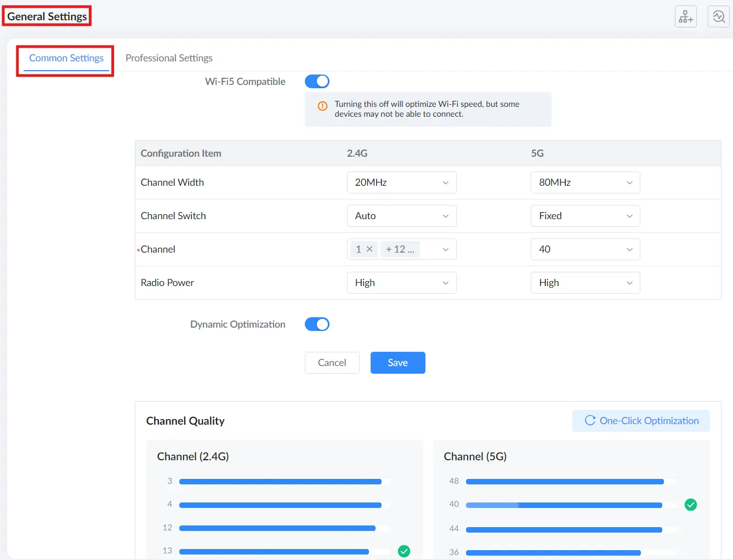This screenshot has height=560, width=733.
Task: Click 'Channel (2.4G)' card title
Action: coord(193,456)
